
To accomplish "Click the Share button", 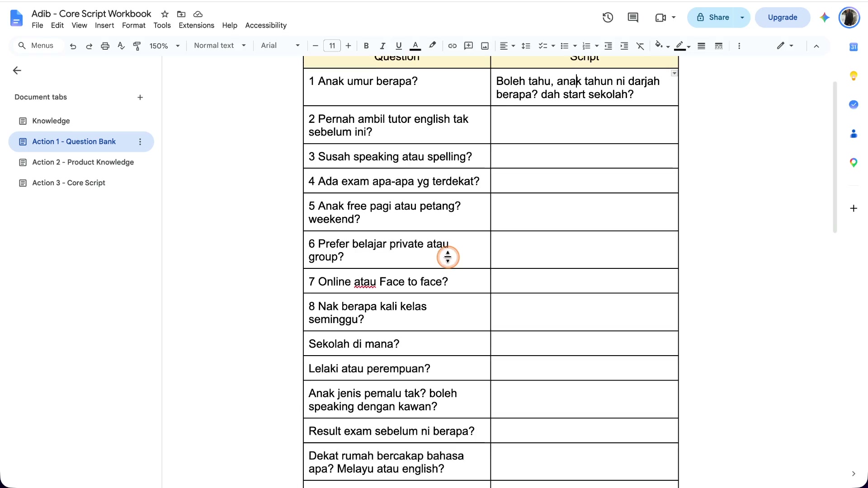I will pyautogui.click(x=712, y=18).
